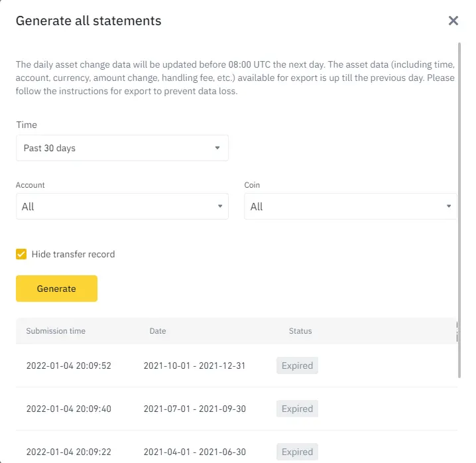Select the row submitted at 2022-01-04 20:09:22
Screen dimensions: 476x463
click(237, 448)
